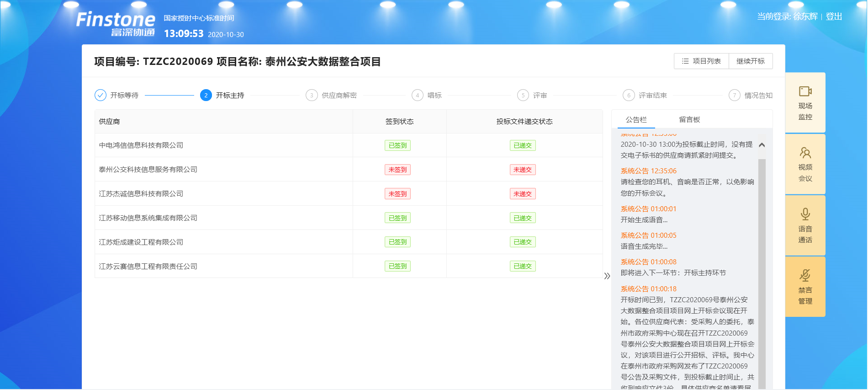Click the 签到状态 column header
Viewport: 868px width, 390px height.
click(x=399, y=122)
